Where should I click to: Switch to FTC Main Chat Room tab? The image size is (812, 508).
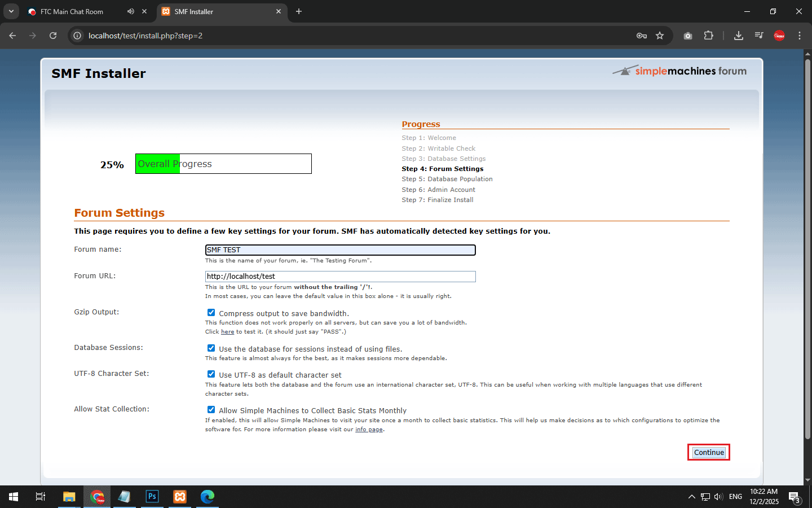click(72, 11)
